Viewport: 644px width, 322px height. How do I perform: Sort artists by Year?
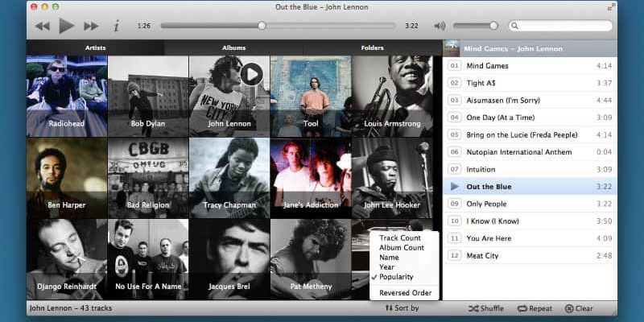click(387, 267)
